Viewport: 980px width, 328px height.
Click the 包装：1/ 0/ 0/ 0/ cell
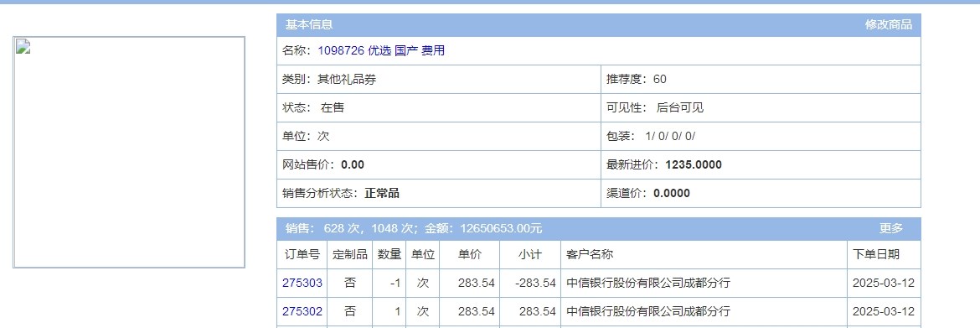tap(761, 137)
